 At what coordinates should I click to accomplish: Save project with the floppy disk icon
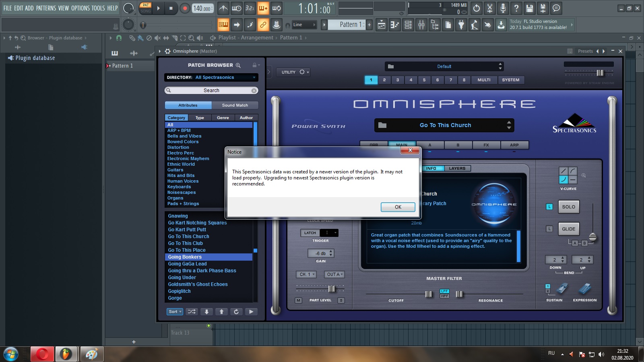click(x=530, y=8)
